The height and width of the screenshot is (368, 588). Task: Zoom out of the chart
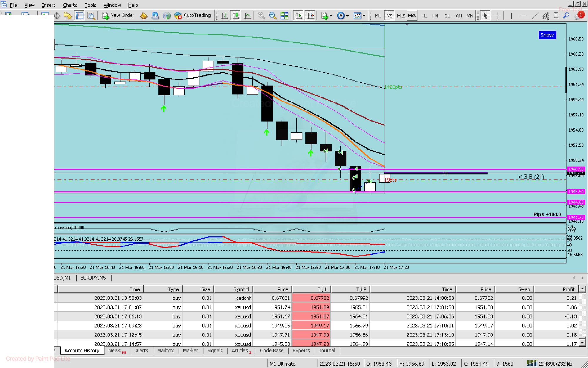(273, 16)
